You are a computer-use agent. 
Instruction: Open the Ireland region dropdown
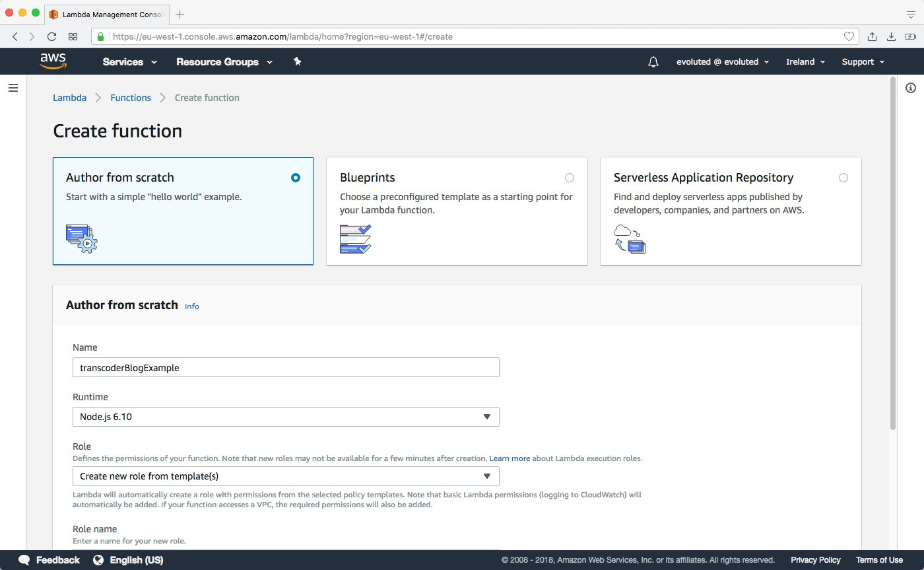pos(805,62)
